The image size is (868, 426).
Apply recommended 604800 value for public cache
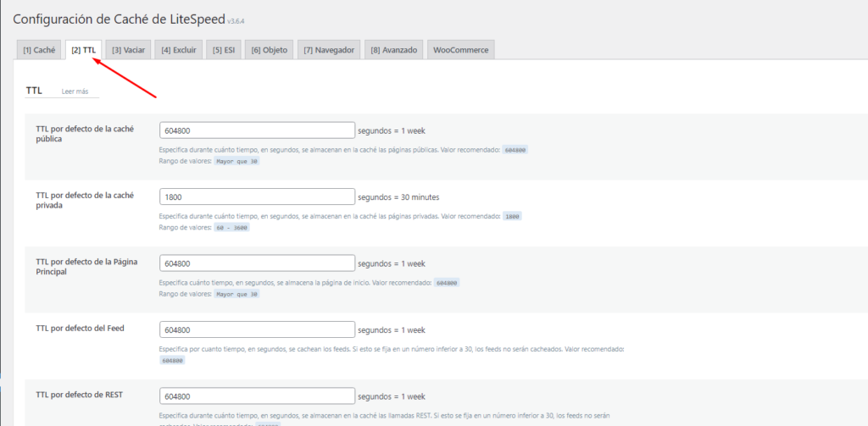pyautogui.click(x=515, y=150)
